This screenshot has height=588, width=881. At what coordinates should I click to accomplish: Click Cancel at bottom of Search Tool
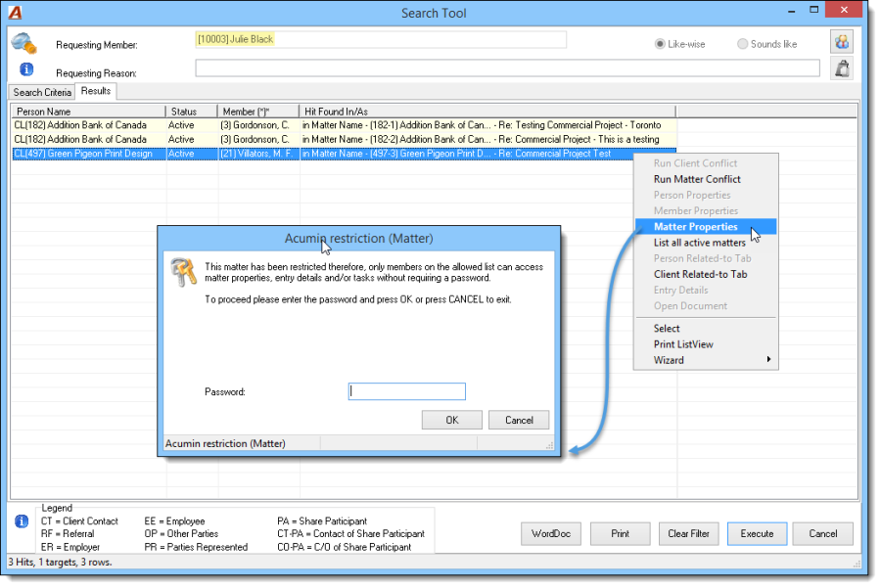tap(822, 533)
